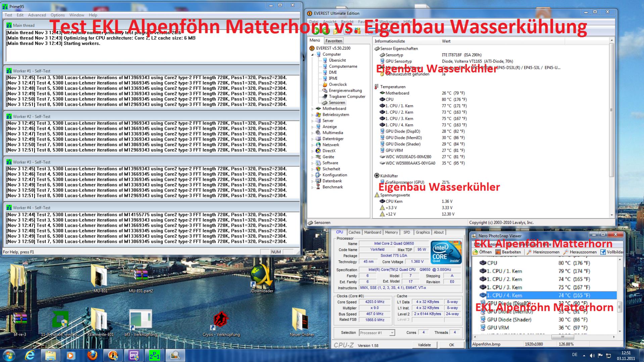Image resolution: width=644 pixels, height=362 pixels.
Task: Click the Herauszoomen magnifier icon
Action: (x=566, y=252)
